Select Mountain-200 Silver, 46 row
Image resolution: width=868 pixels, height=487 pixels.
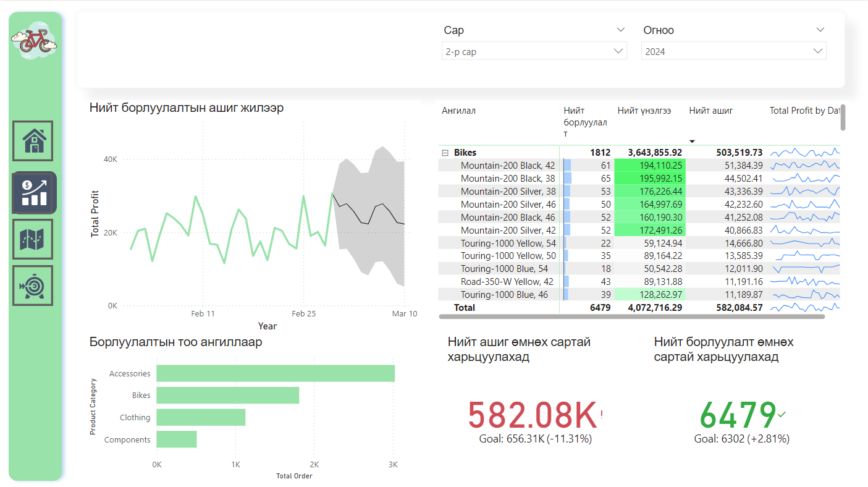pyautogui.click(x=639, y=204)
